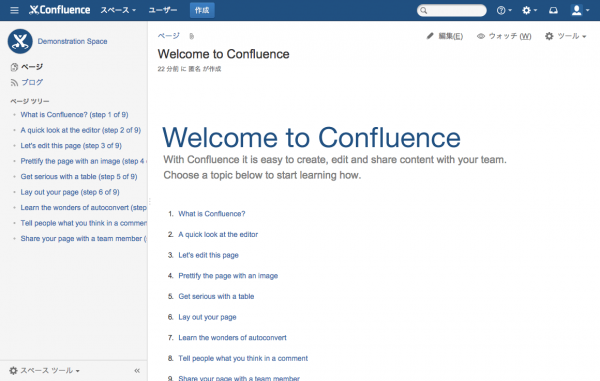Open tree item Learn the wonders of autoconvert
This screenshot has height=381, width=600.
pos(83,208)
